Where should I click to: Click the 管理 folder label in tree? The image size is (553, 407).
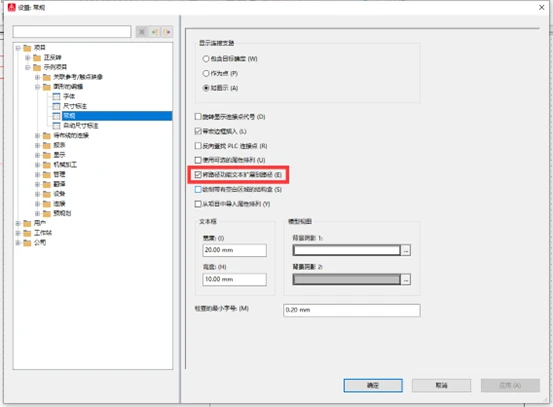[59, 175]
